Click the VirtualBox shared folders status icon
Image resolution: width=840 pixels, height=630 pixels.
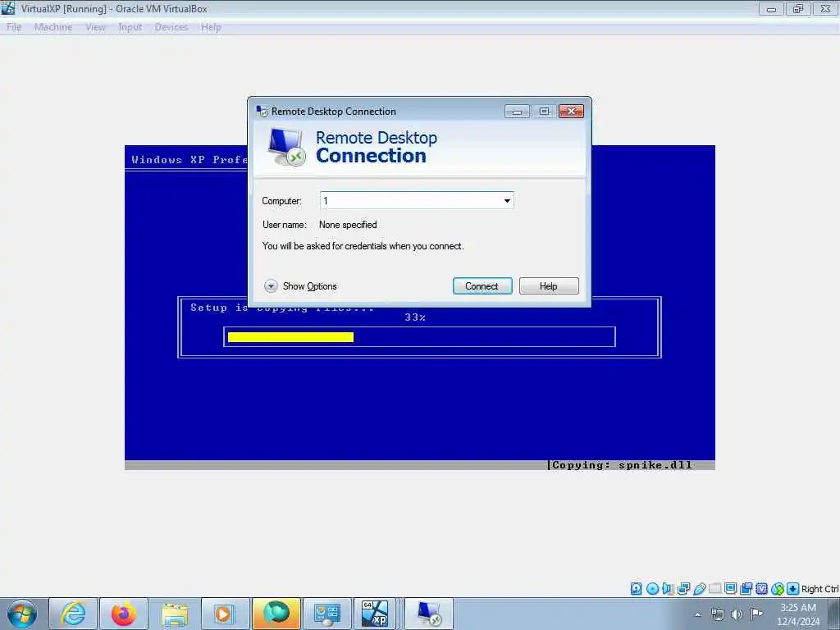click(714, 589)
